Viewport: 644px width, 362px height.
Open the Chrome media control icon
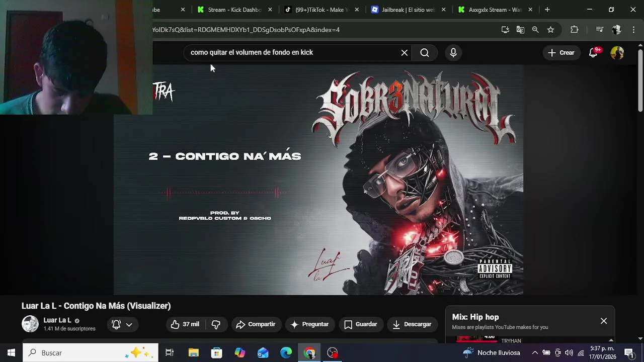(x=599, y=30)
